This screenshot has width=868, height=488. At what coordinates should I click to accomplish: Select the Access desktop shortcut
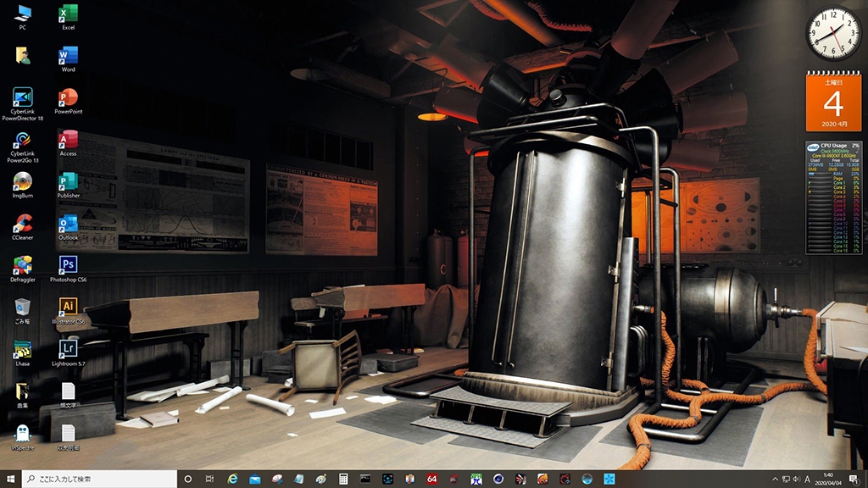68,141
